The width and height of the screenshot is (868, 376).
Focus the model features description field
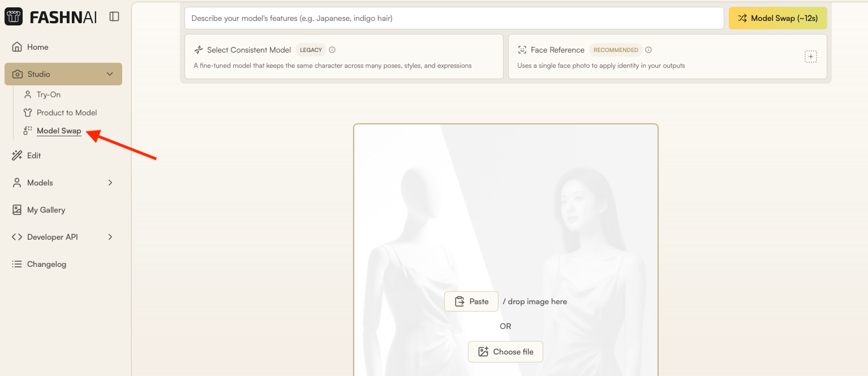pyautogui.click(x=454, y=18)
